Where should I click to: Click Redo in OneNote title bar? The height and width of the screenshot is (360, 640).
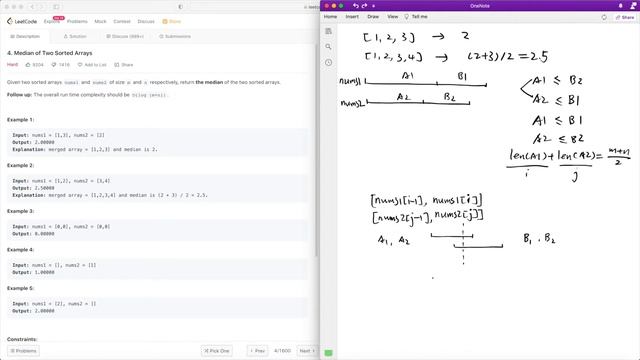pos(364,6)
